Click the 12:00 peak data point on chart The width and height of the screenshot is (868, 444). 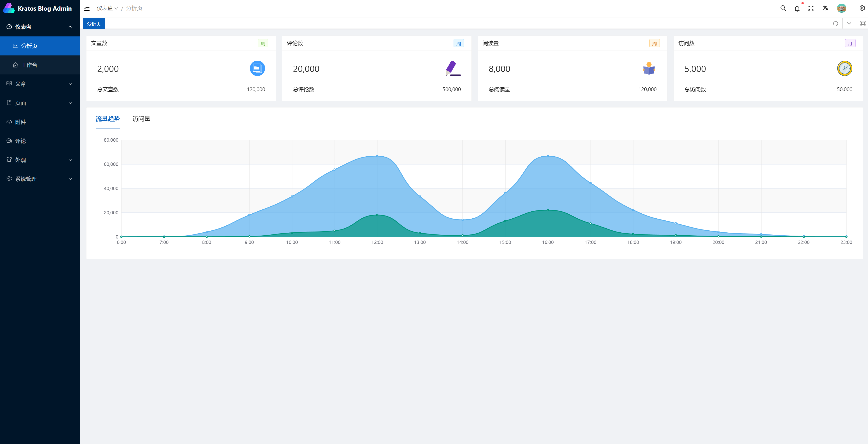point(377,156)
